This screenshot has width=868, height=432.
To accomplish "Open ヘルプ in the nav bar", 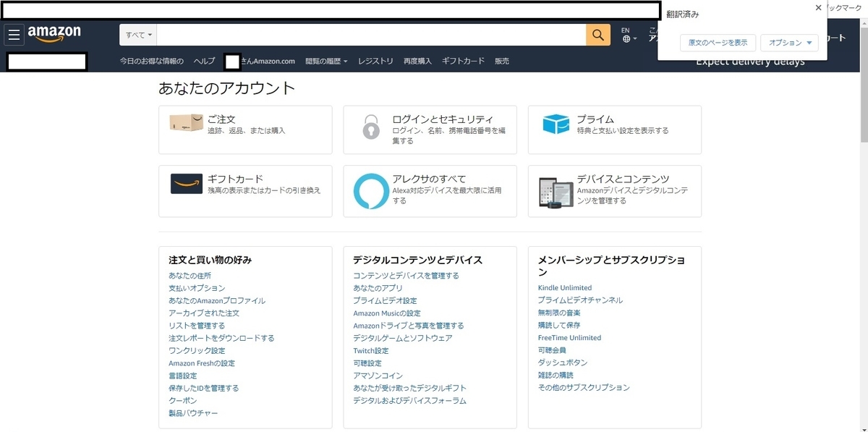I will [204, 62].
